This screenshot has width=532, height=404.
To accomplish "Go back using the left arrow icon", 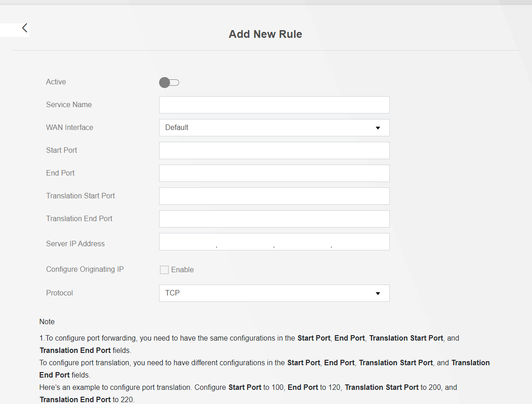I will pos(25,28).
